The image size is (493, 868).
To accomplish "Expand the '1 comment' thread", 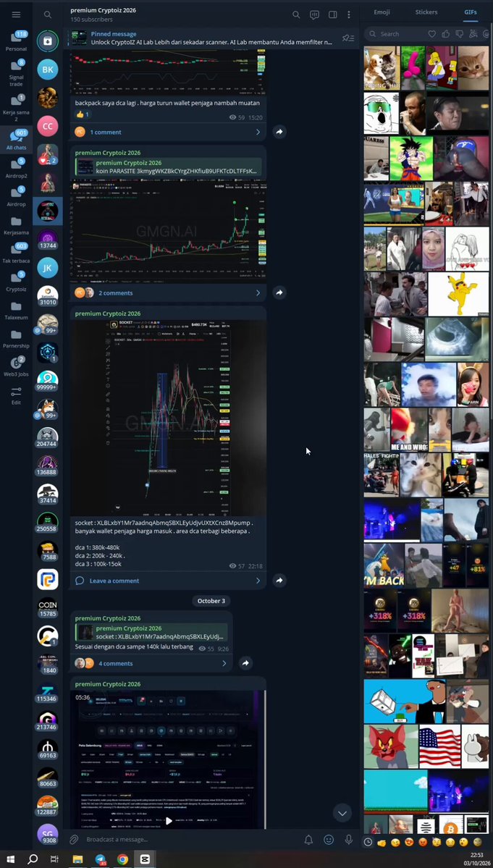I will (168, 132).
